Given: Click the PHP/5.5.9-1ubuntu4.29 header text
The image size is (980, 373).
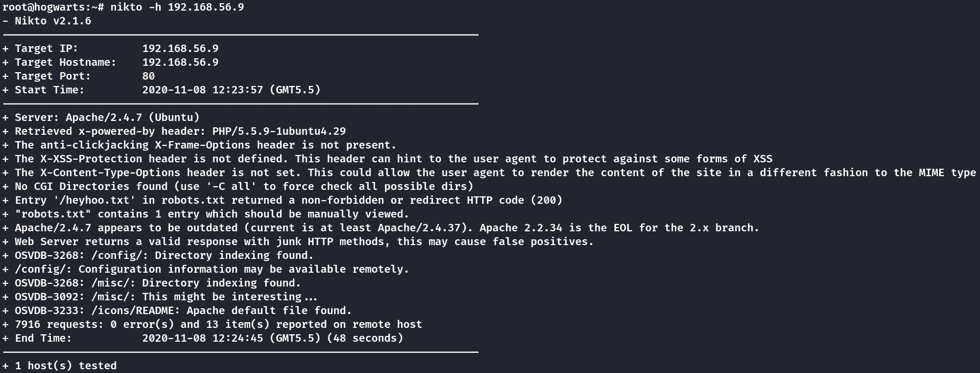Looking at the screenshot, I should [279, 131].
